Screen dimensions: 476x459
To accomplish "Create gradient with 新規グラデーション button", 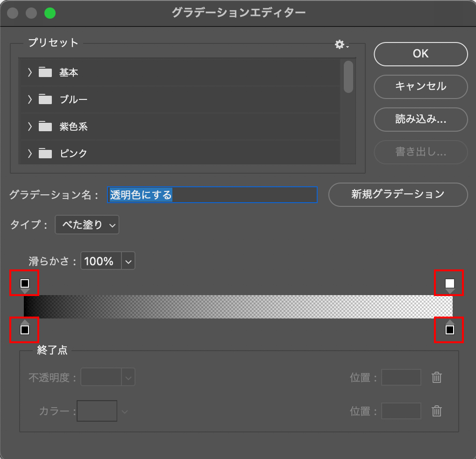I will coord(398,194).
